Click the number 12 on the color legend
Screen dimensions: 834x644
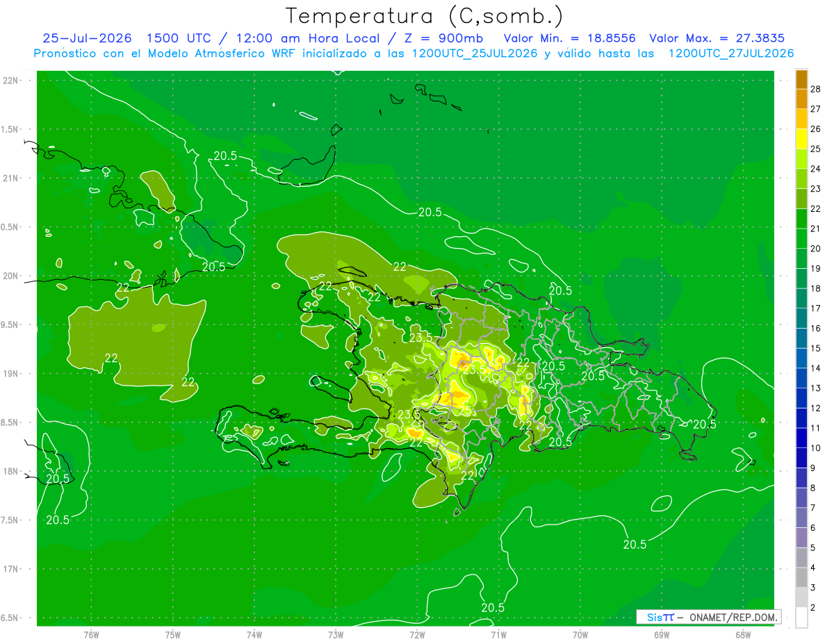[816, 408]
